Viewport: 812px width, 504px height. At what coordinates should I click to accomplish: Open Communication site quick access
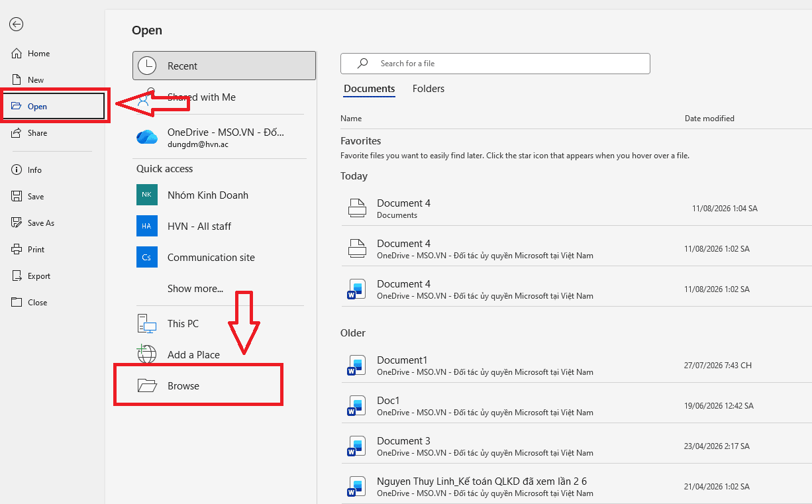224,257
